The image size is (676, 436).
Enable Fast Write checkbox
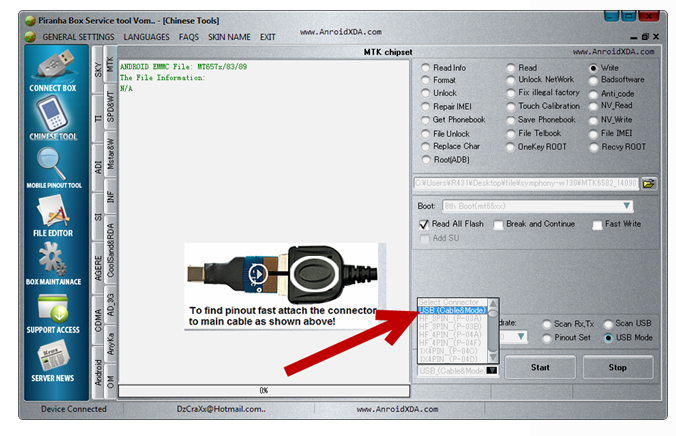tap(598, 224)
